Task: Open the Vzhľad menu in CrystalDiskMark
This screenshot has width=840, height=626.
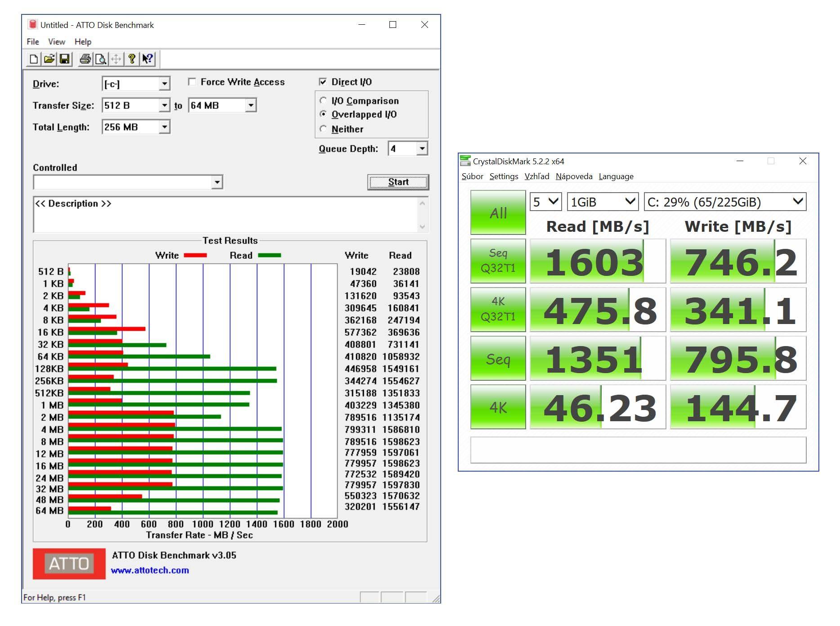Action: 537,176
